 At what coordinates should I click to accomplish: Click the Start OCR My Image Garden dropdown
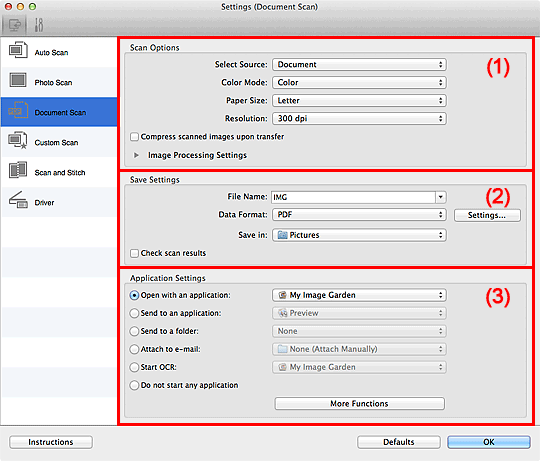pyautogui.click(x=359, y=367)
